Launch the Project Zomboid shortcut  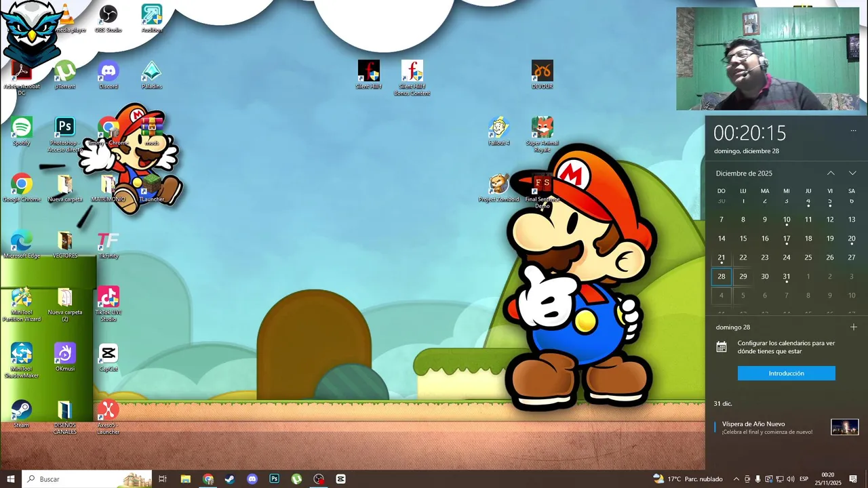(499, 188)
